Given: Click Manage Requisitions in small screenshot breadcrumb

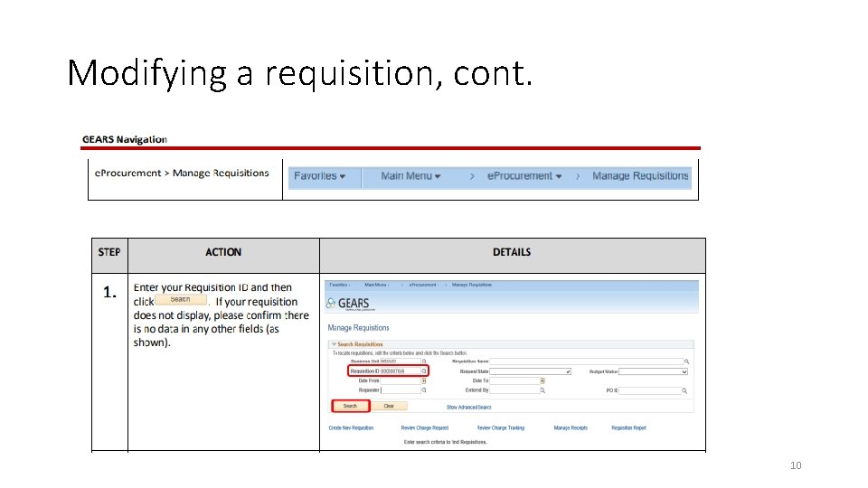Looking at the screenshot, I should (472, 285).
